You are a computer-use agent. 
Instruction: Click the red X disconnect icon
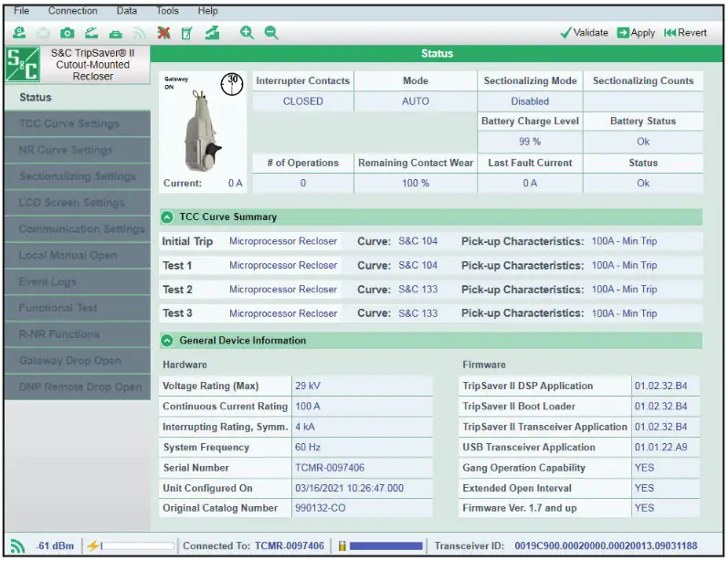tap(164, 32)
